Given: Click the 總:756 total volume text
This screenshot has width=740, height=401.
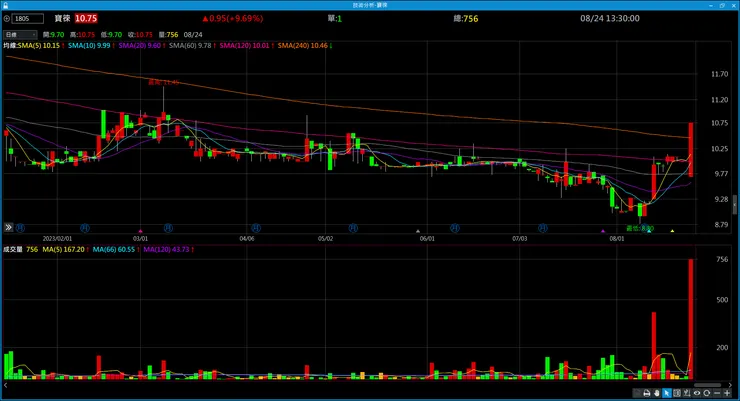Looking at the screenshot, I should coord(465,18).
